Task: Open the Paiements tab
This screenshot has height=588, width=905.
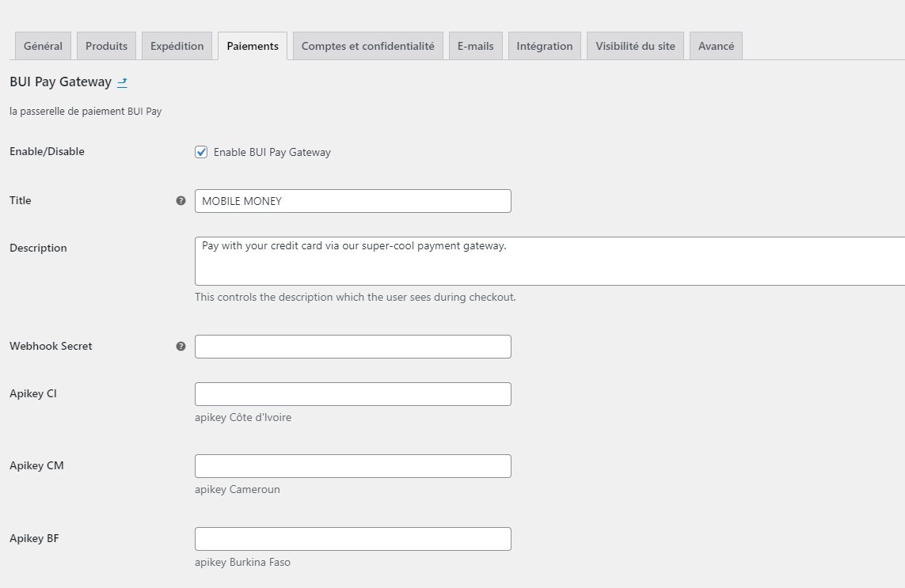Action: [252, 45]
